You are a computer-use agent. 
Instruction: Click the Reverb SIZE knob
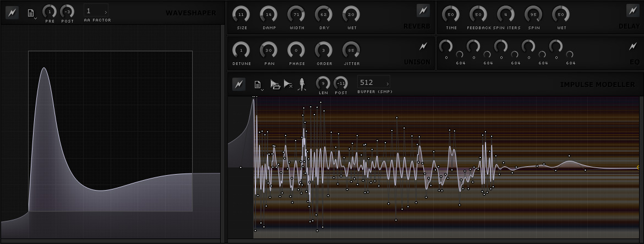click(241, 14)
